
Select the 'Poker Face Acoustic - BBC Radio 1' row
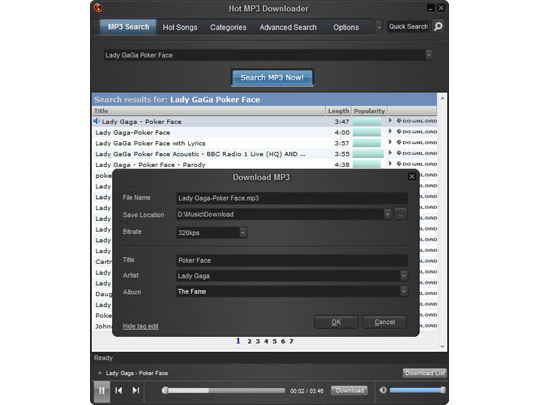point(264,154)
